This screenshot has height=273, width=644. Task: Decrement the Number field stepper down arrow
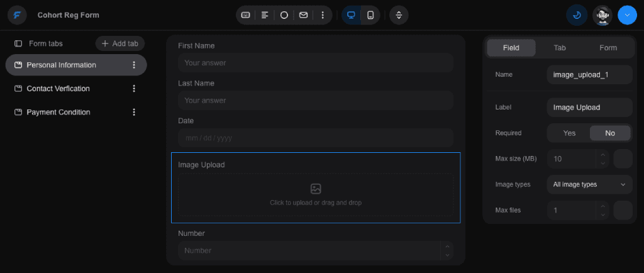[x=447, y=255]
